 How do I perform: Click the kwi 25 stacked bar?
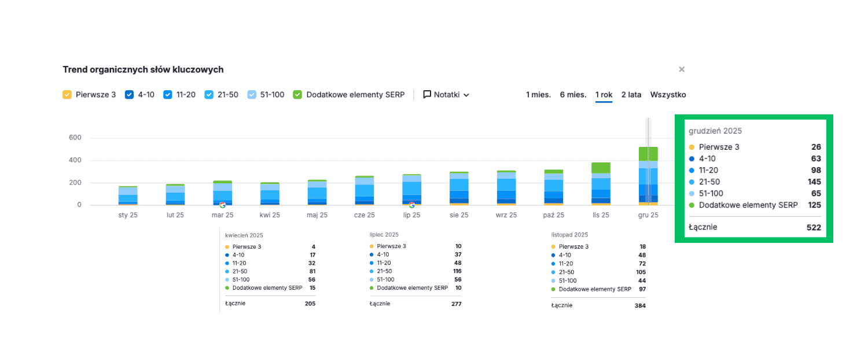[x=270, y=194]
